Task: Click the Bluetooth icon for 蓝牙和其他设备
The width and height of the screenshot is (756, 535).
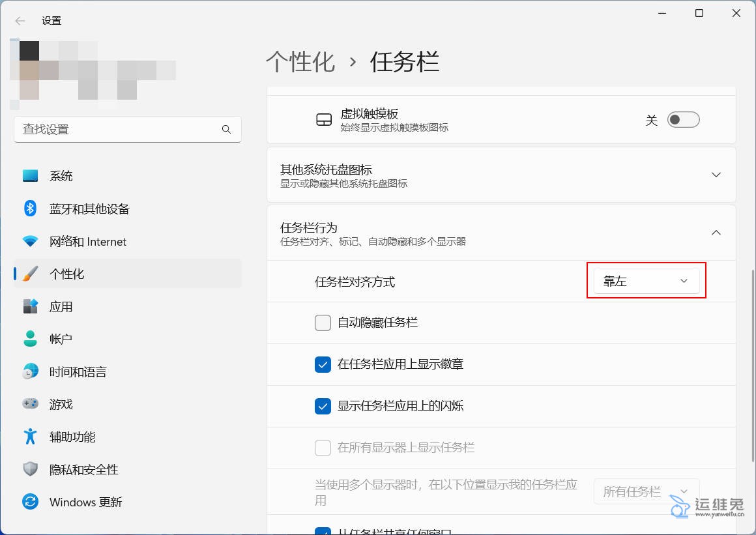Action: click(x=30, y=209)
